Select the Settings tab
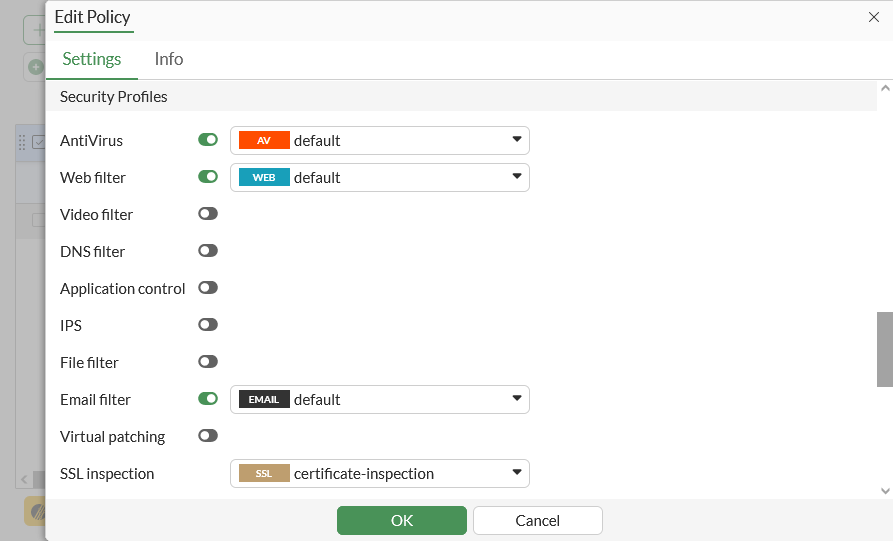The width and height of the screenshot is (893, 541). coord(92,59)
